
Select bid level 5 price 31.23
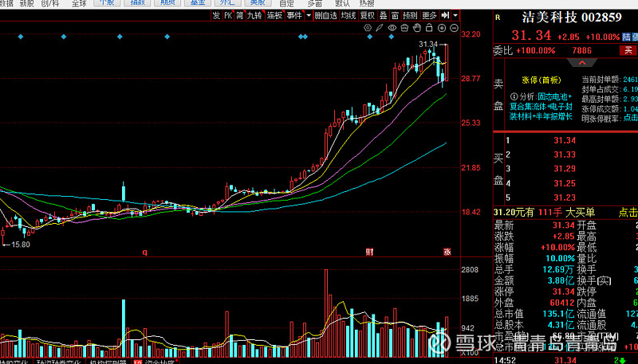point(565,198)
